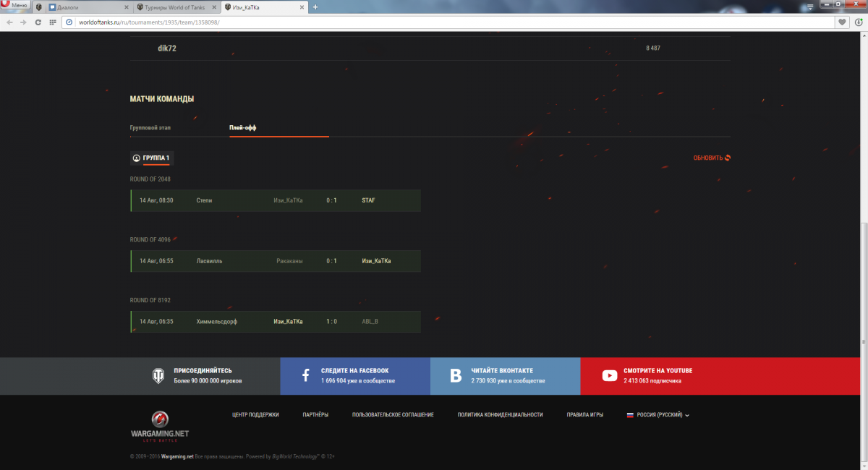The image size is (868, 470).
Task: Open ЧИТАЙТЕ ВКОНТАКТЕ banner
Action: (x=506, y=375)
